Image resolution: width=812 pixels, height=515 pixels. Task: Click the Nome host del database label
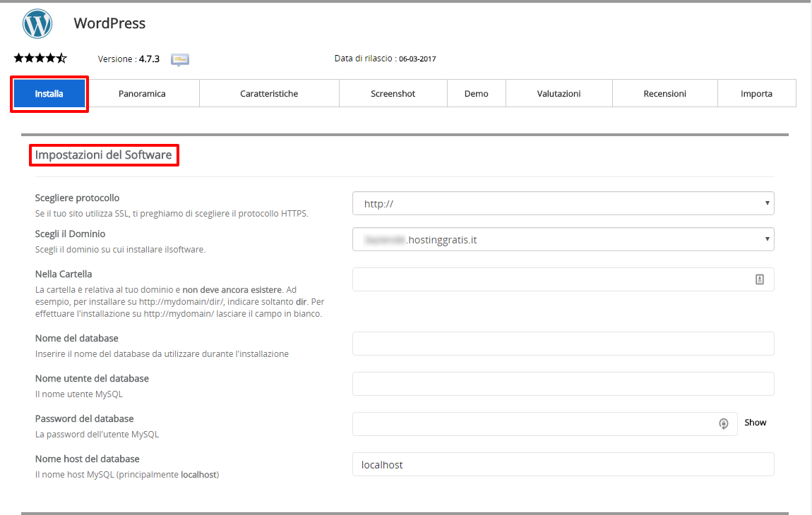pos(87,459)
